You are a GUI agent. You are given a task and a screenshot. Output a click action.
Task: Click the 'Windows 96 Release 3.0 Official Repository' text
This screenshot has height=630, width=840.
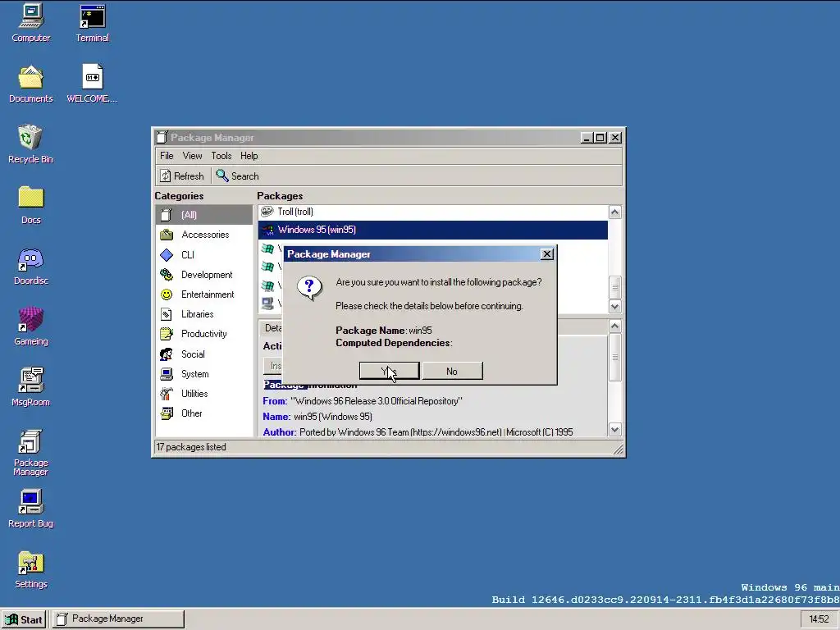click(376, 400)
